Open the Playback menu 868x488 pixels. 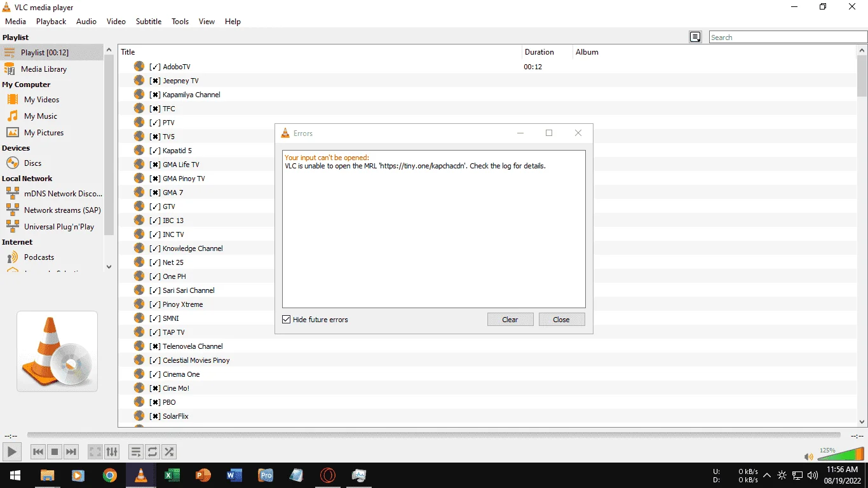click(x=51, y=21)
